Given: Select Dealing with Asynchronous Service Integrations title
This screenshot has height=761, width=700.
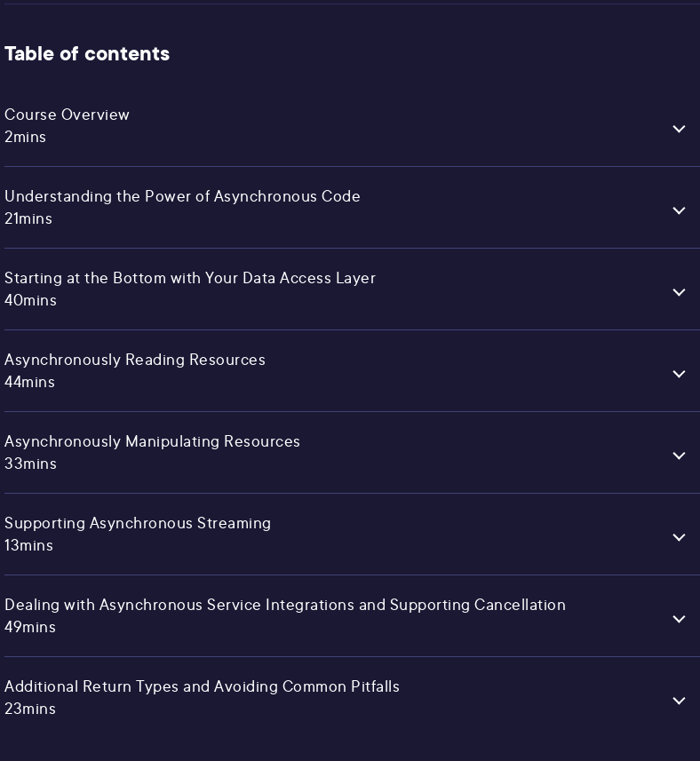Looking at the screenshot, I should point(285,605).
